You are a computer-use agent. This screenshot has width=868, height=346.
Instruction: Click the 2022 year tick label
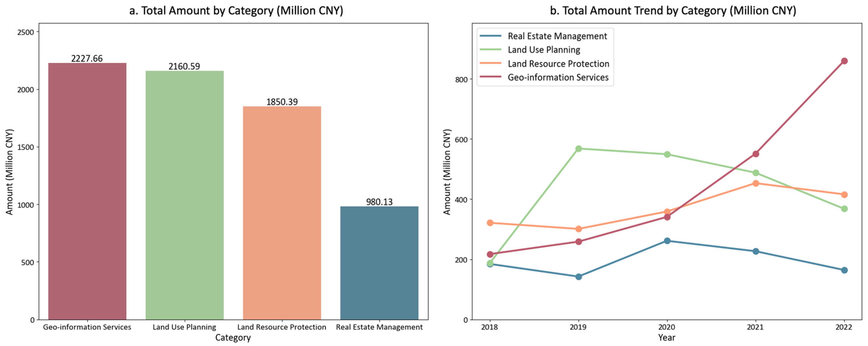click(844, 327)
